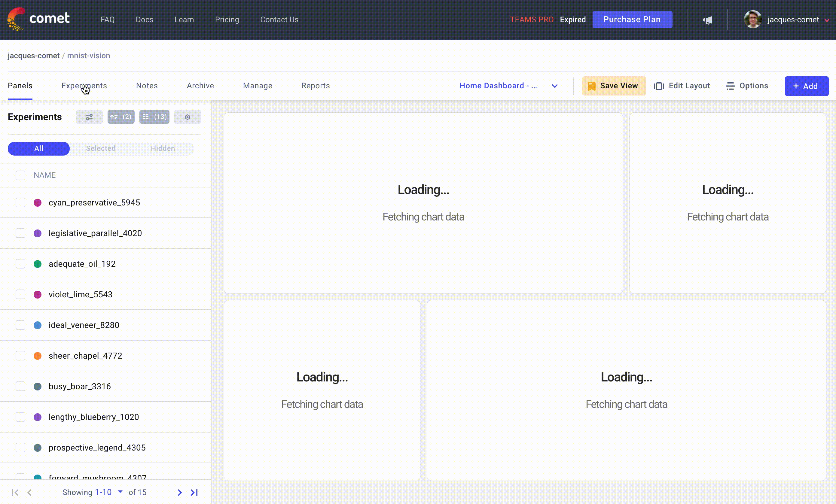The height and width of the screenshot is (504, 836).
Task: Check the cyan_preservative_5945 checkbox
Action: [x=20, y=202]
